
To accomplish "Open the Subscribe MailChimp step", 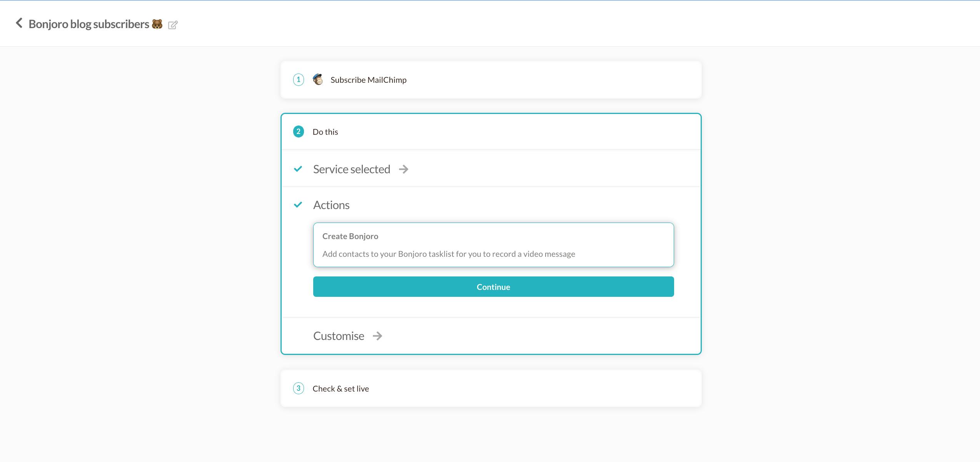I will coord(368,80).
